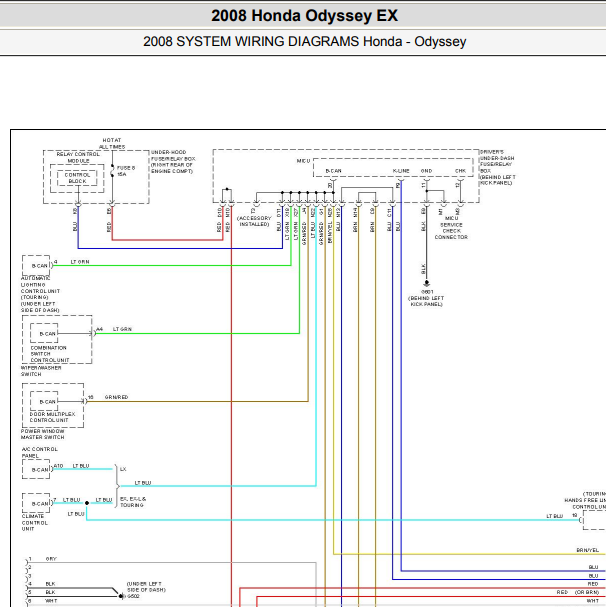
Task: Click the 'LT GRN' wire label at pin 4
Action: click(x=80, y=262)
